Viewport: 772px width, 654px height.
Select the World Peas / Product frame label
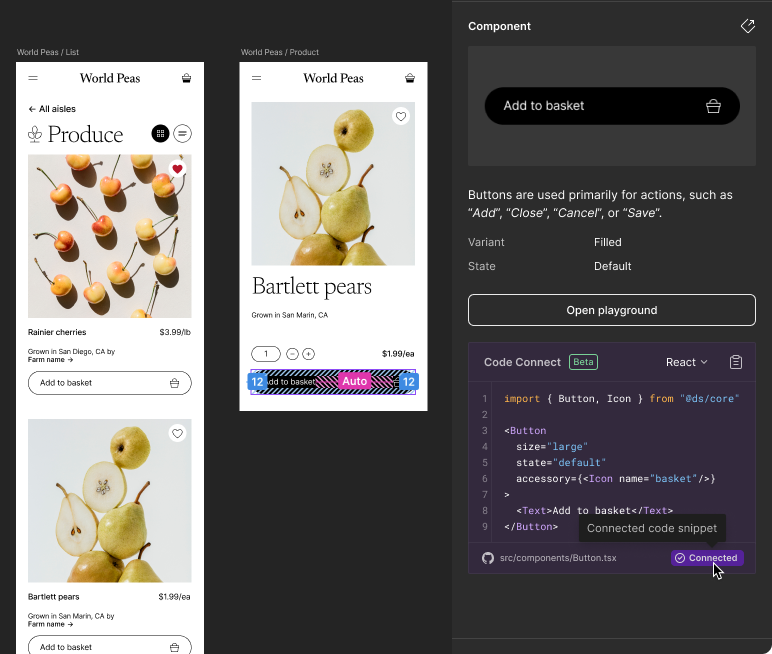[280, 52]
